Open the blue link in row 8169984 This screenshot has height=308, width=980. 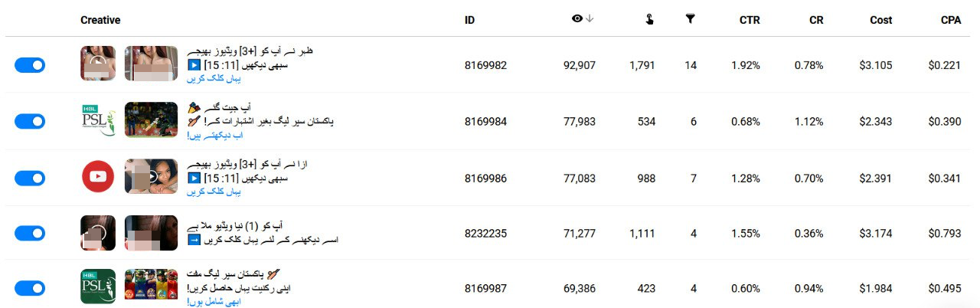[214, 136]
